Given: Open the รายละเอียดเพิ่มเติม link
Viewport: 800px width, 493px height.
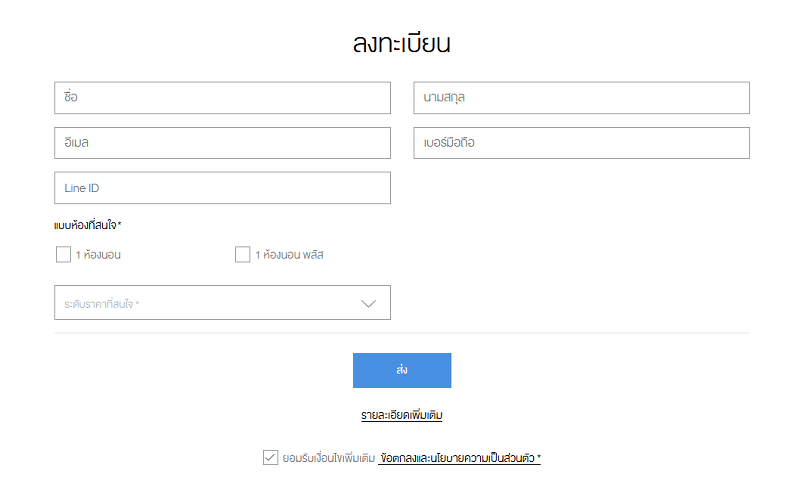Looking at the screenshot, I should 402,415.
